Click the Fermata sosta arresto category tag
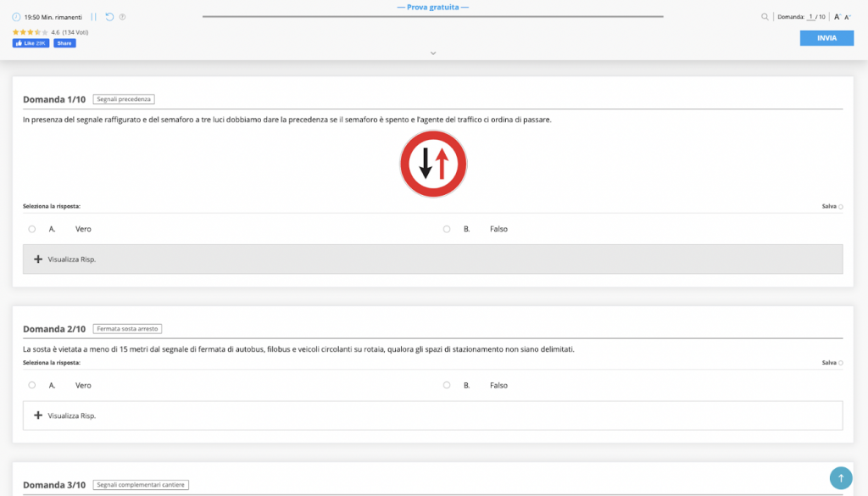The height and width of the screenshot is (496, 868). coord(128,329)
